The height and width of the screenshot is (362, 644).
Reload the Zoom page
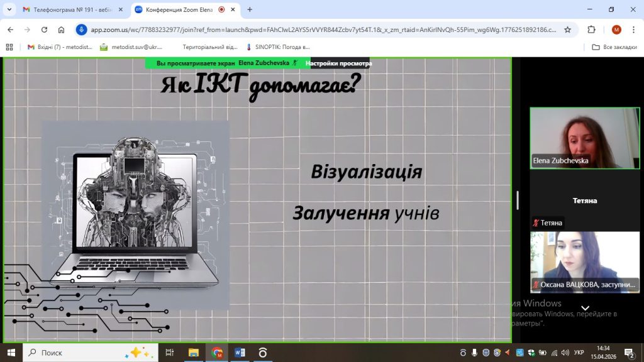(44, 30)
